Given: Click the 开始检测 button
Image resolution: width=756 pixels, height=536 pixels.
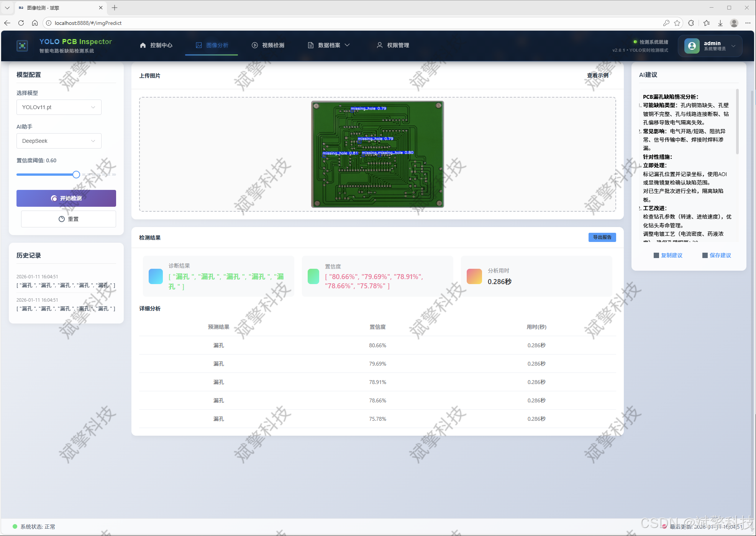Looking at the screenshot, I should click(x=66, y=198).
